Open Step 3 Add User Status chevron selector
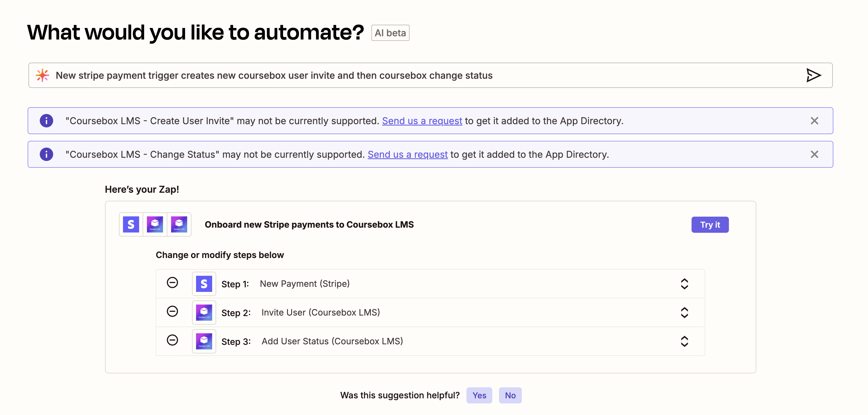The image size is (868, 415). pyautogui.click(x=684, y=341)
